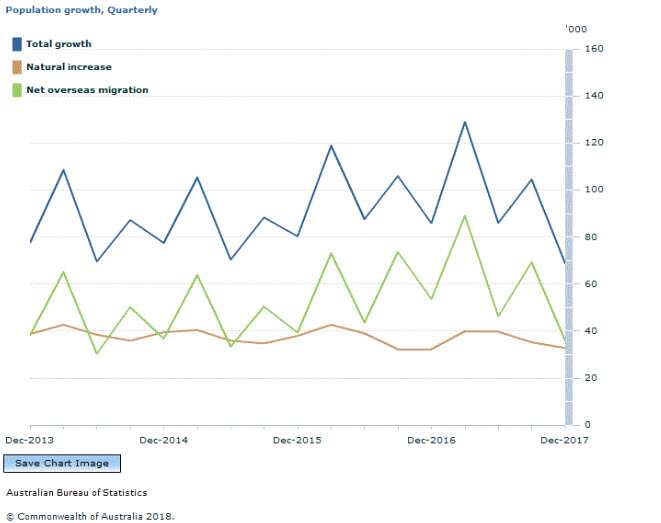Click the Commonwealth of Australia 2018 copyright text

tap(90, 516)
